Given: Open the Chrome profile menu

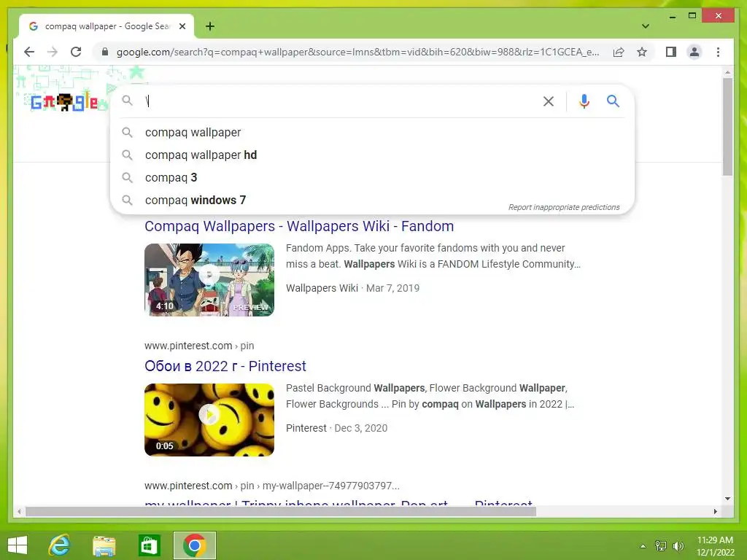Looking at the screenshot, I should click(x=694, y=52).
